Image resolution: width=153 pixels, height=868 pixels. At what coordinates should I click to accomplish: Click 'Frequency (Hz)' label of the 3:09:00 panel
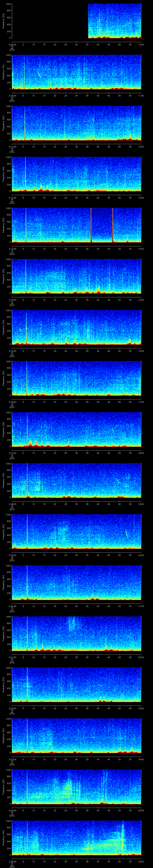3,21
